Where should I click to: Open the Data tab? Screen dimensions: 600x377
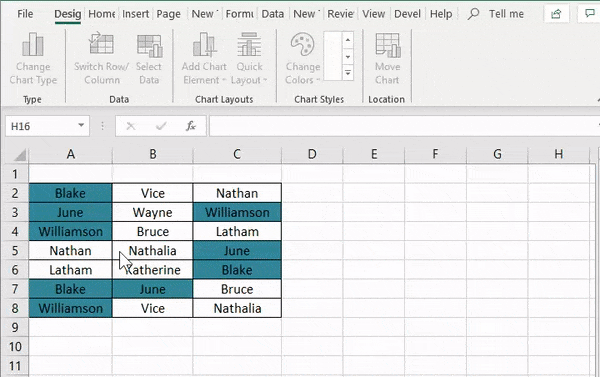[x=272, y=14]
